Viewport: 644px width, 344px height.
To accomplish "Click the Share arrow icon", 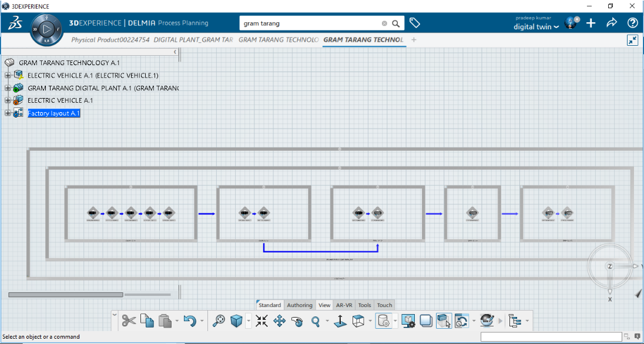I will point(612,23).
